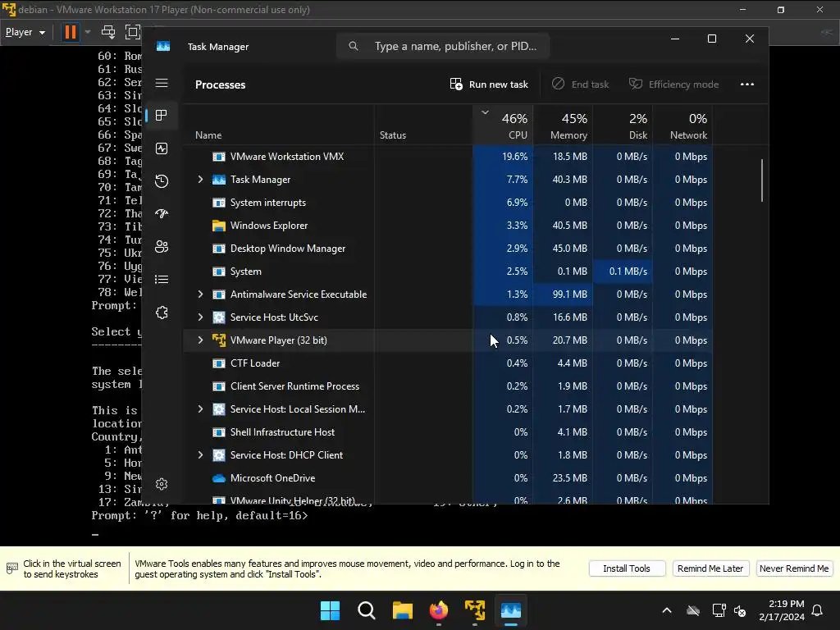Show hidden system tray icons chevron
Viewport: 840px width, 630px height.
point(667,610)
